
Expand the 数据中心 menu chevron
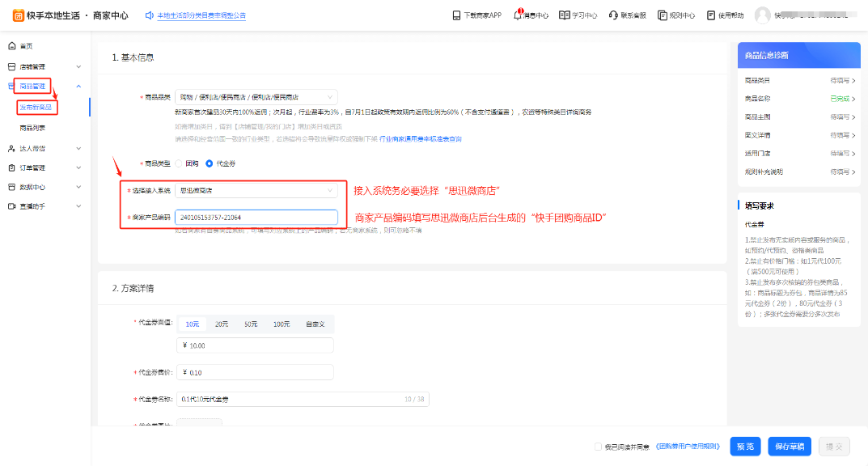[x=78, y=187]
